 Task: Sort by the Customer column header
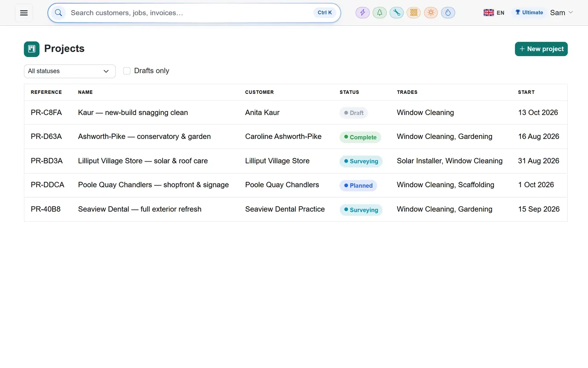[260, 92]
